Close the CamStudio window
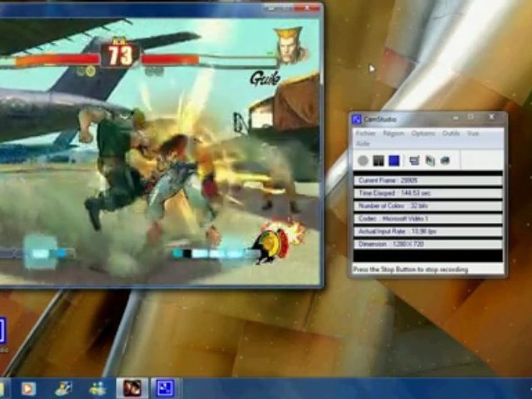The image size is (532, 399). [492, 117]
